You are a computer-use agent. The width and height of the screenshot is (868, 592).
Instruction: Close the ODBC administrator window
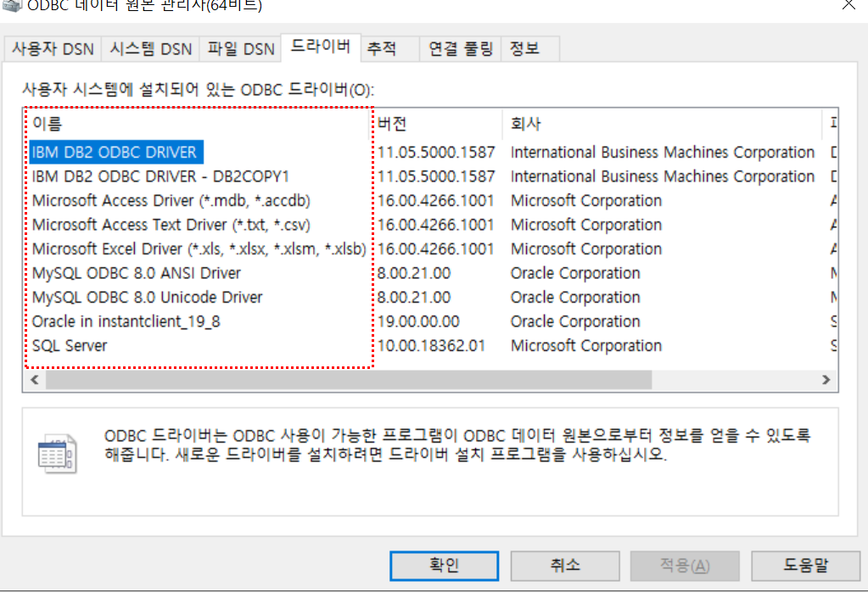coord(848,5)
